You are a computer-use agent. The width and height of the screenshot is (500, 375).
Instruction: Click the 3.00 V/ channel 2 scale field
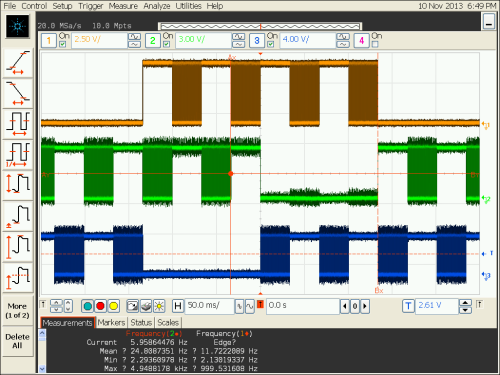(x=203, y=41)
